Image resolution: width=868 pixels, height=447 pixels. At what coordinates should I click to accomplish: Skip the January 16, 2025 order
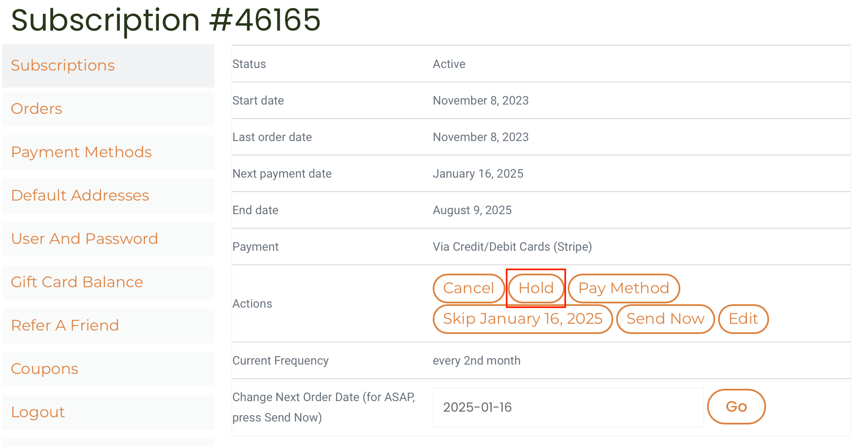(x=522, y=319)
